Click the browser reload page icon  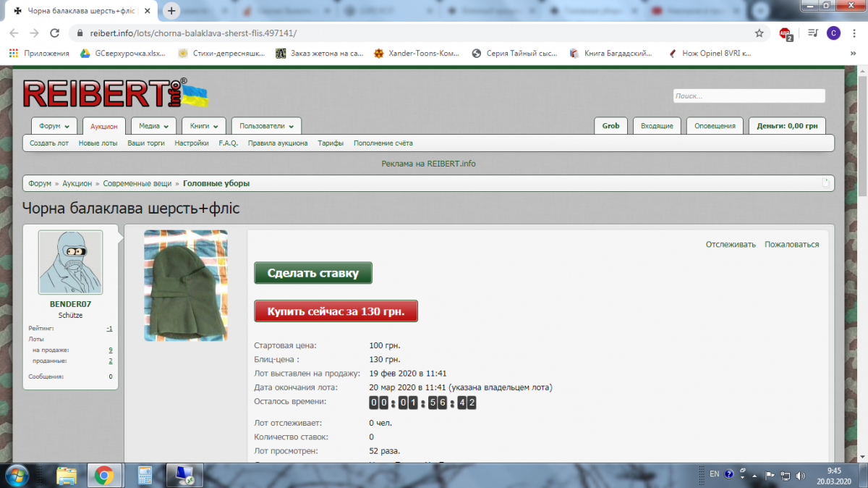click(54, 33)
